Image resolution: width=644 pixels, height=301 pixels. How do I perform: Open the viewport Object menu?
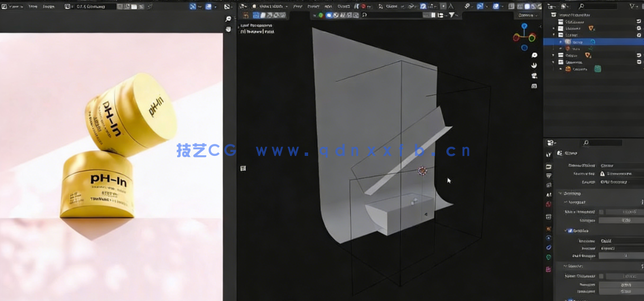pyautogui.click(x=344, y=6)
